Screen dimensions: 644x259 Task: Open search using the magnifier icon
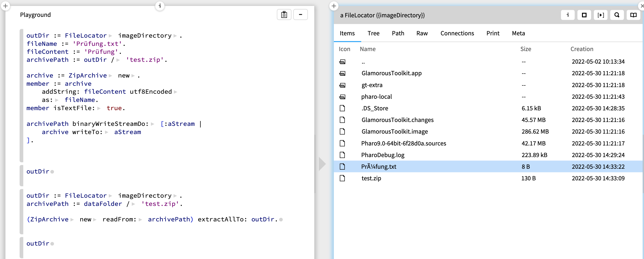point(617,15)
